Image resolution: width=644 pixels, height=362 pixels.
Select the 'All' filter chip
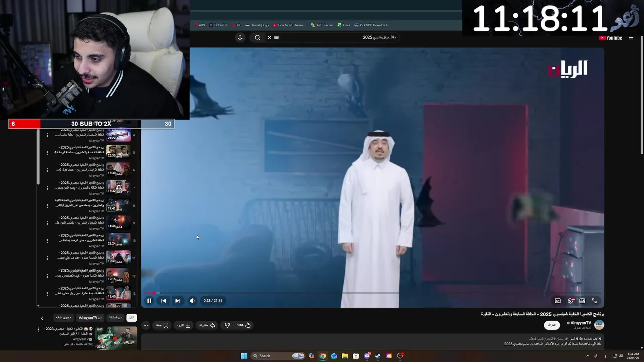(132, 317)
